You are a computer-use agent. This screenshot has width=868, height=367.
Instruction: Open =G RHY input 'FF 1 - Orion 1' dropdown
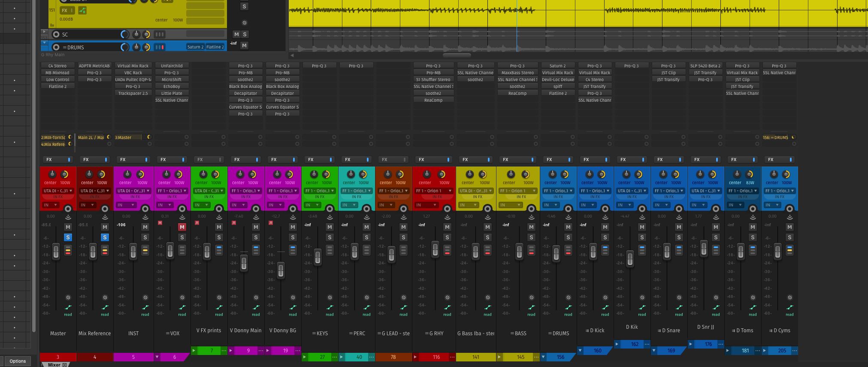coord(434,191)
